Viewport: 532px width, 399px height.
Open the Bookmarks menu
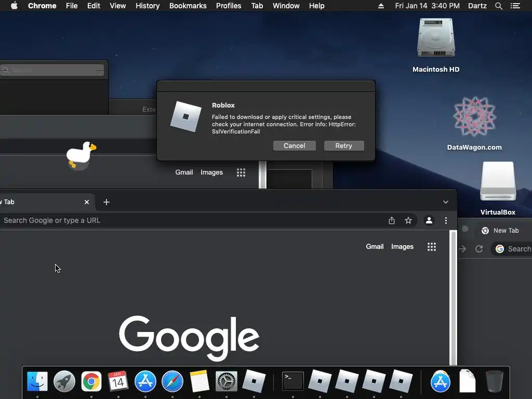(x=188, y=6)
